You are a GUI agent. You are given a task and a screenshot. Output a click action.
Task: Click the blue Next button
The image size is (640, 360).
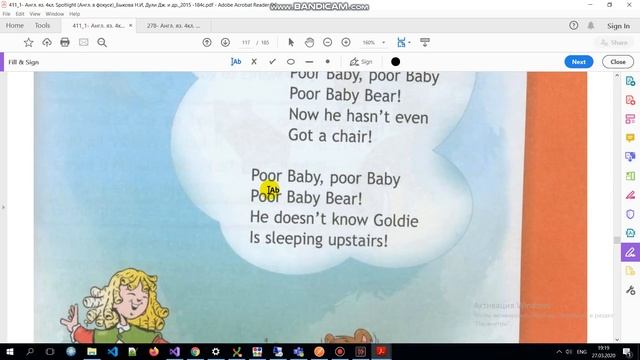[x=578, y=62]
